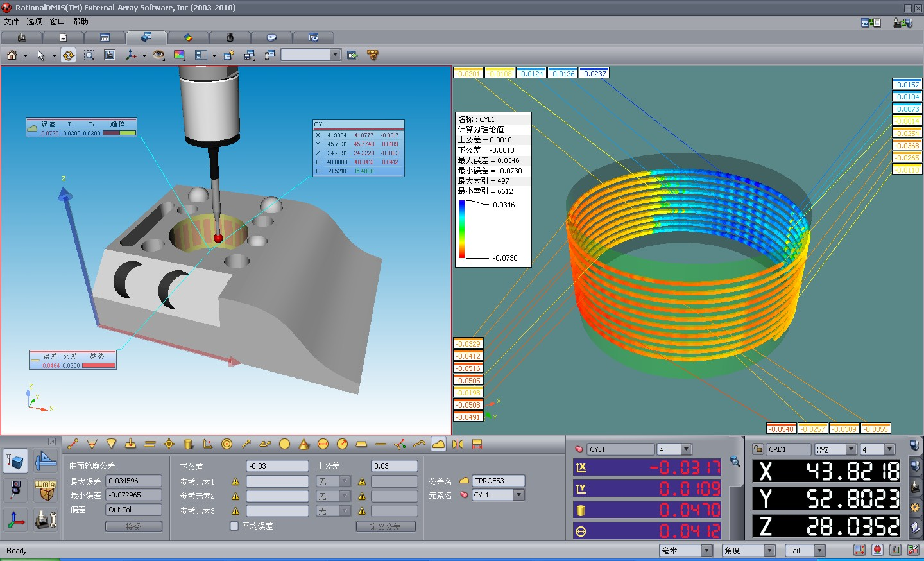The image size is (924, 561).
Task: Open the home view icon in the toolbar
Action: (12, 55)
